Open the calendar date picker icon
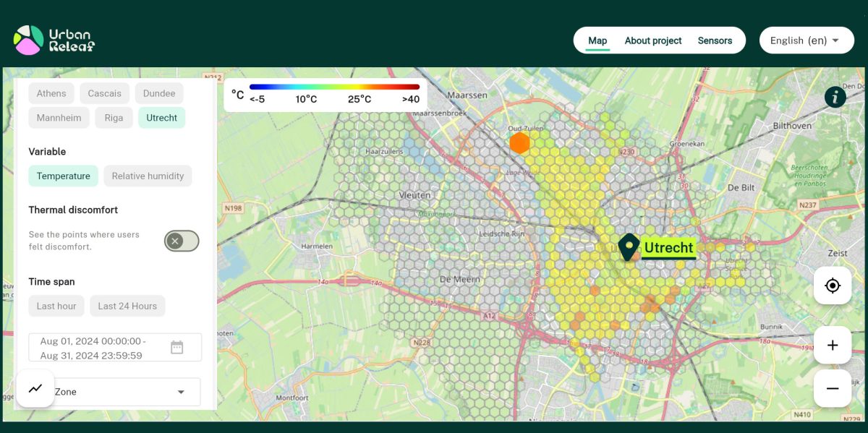The height and width of the screenshot is (433, 868). click(x=176, y=348)
